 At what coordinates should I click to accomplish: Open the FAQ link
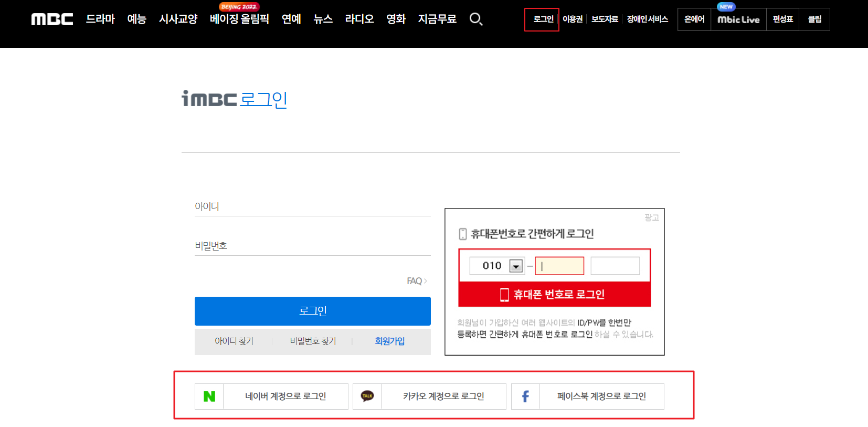417,281
